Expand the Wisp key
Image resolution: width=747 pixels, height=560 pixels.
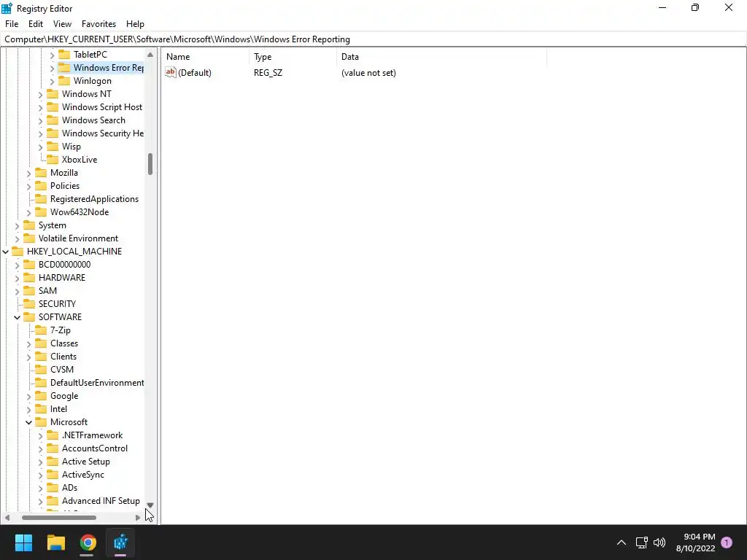point(41,147)
